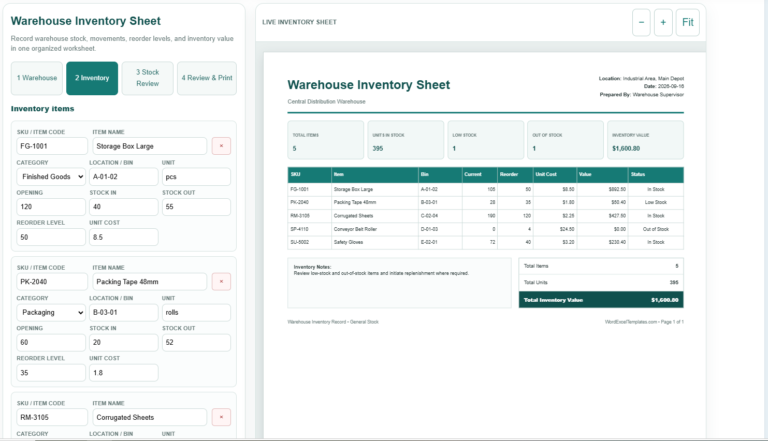Edit opening stock field showing 60
Viewport: 768px width, 441px height.
tap(51, 343)
